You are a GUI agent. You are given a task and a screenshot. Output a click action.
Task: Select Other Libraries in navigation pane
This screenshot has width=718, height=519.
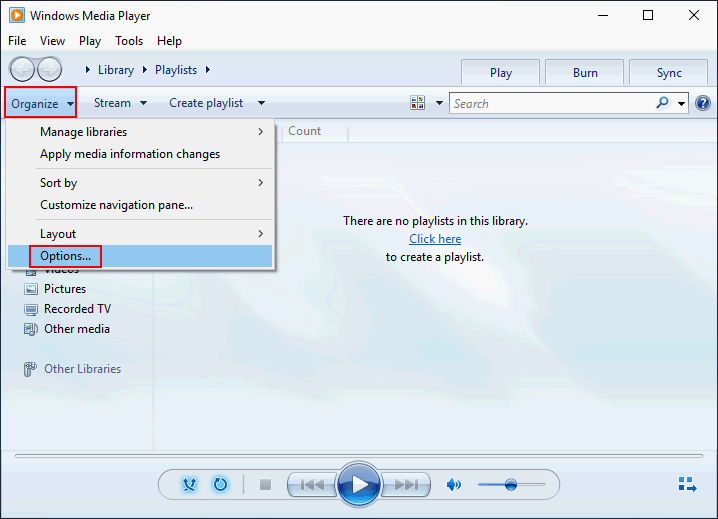(x=82, y=369)
